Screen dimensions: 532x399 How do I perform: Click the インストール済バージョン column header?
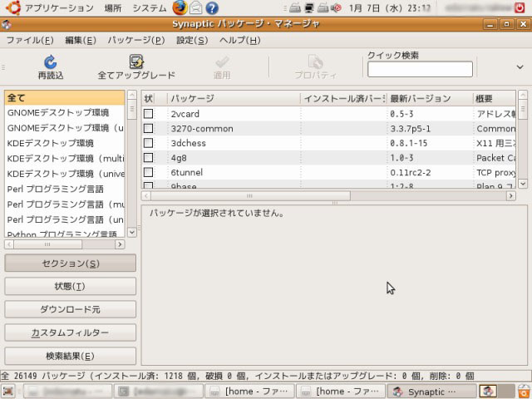point(343,98)
